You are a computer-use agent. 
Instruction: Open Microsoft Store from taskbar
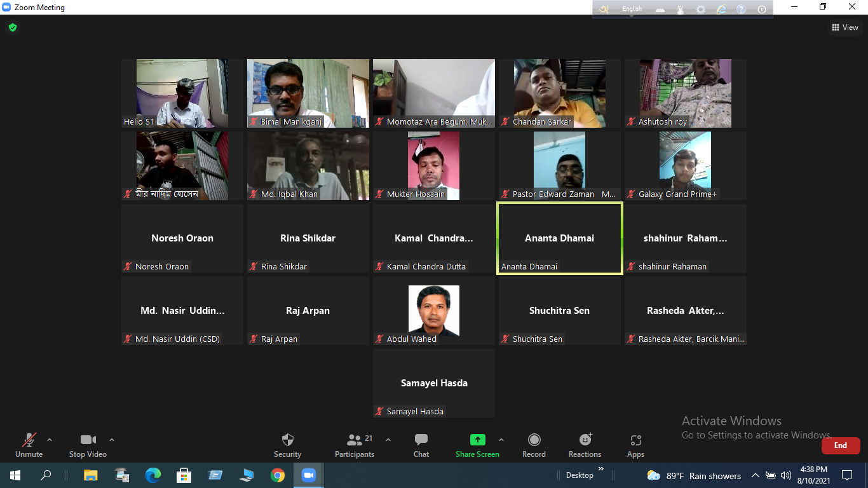pos(184,475)
